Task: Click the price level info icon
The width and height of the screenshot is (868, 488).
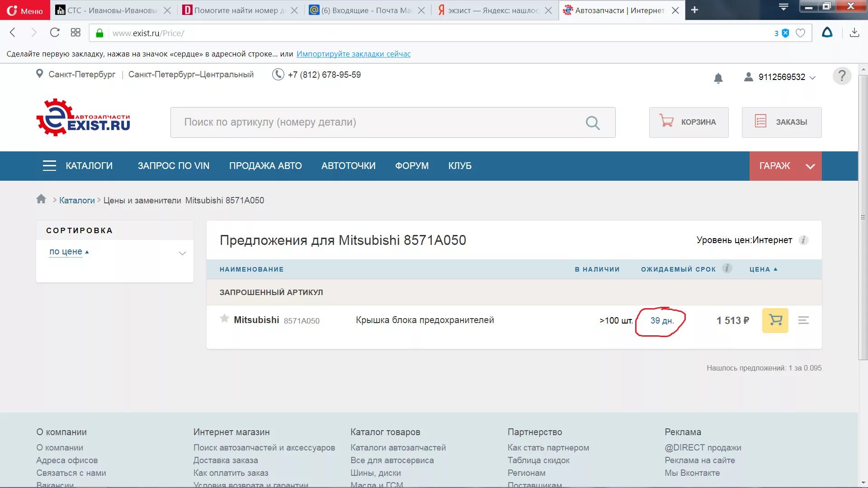Action: (x=803, y=240)
